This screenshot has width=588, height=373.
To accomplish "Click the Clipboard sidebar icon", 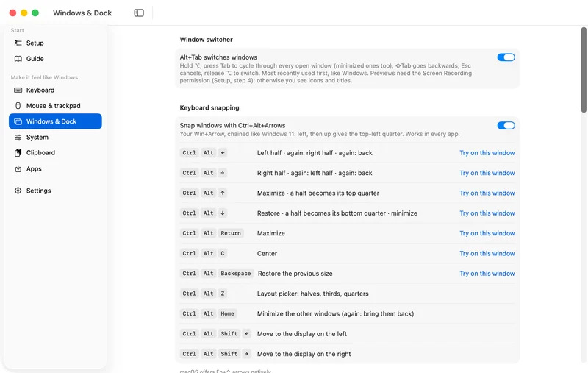I will point(18,153).
